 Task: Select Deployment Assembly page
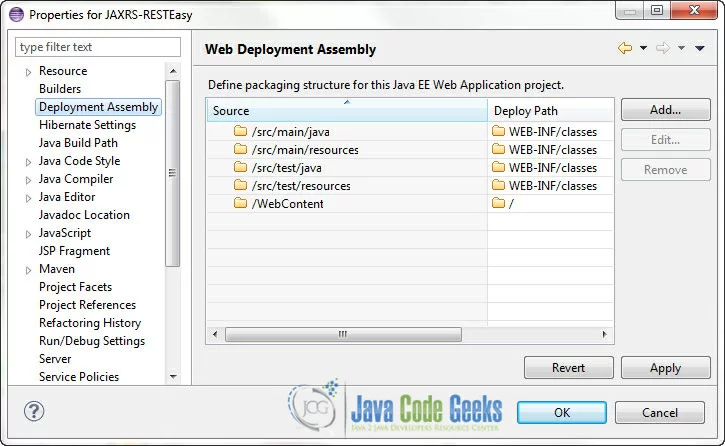[98, 107]
